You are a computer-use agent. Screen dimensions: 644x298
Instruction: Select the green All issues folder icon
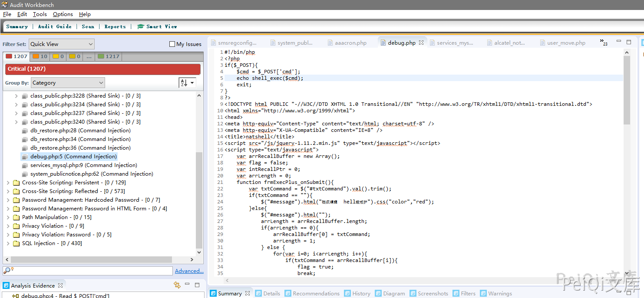101,56
